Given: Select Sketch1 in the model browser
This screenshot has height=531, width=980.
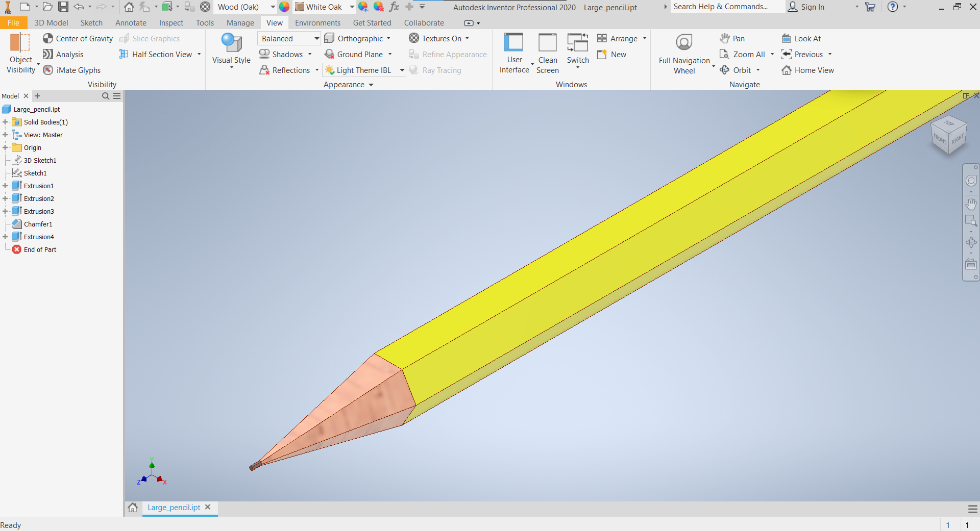Looking at the screenshot, I should [30, 173].
